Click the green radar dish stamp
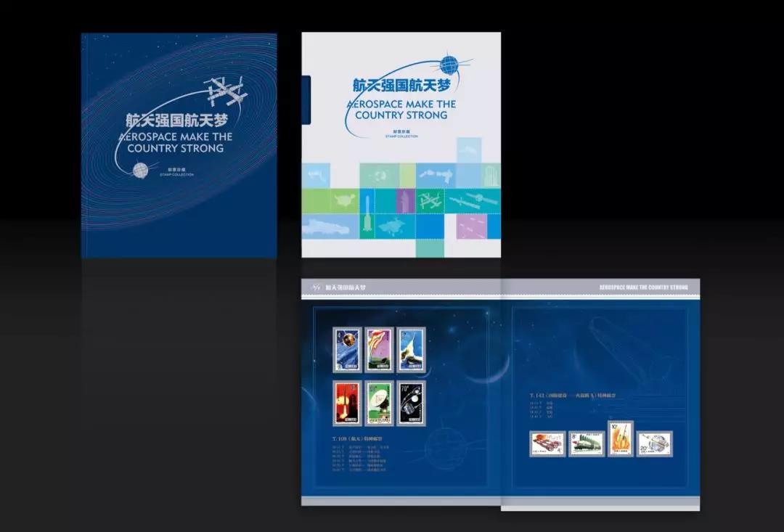784x532 pixels. (x=379, y=404)
